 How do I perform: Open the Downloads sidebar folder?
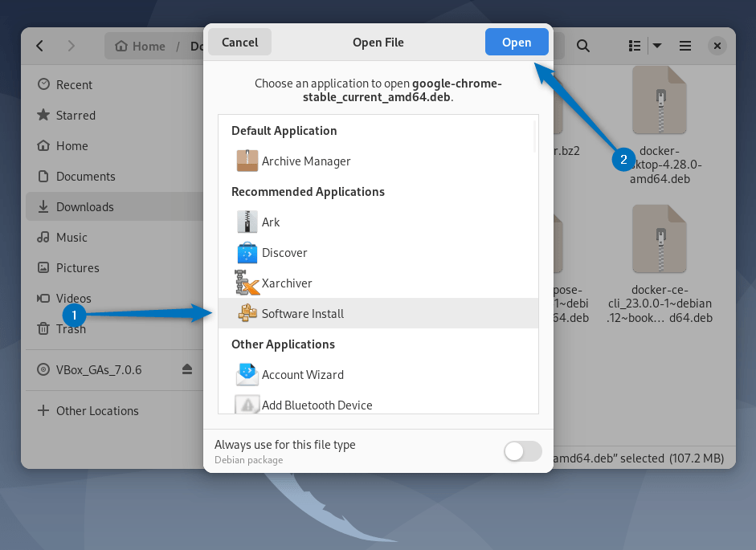coord(84,206)
